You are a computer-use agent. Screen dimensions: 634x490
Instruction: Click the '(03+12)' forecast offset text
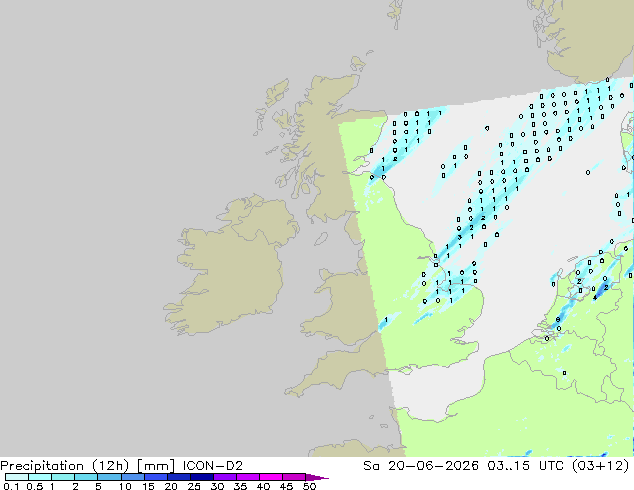[x=601, y=466]
